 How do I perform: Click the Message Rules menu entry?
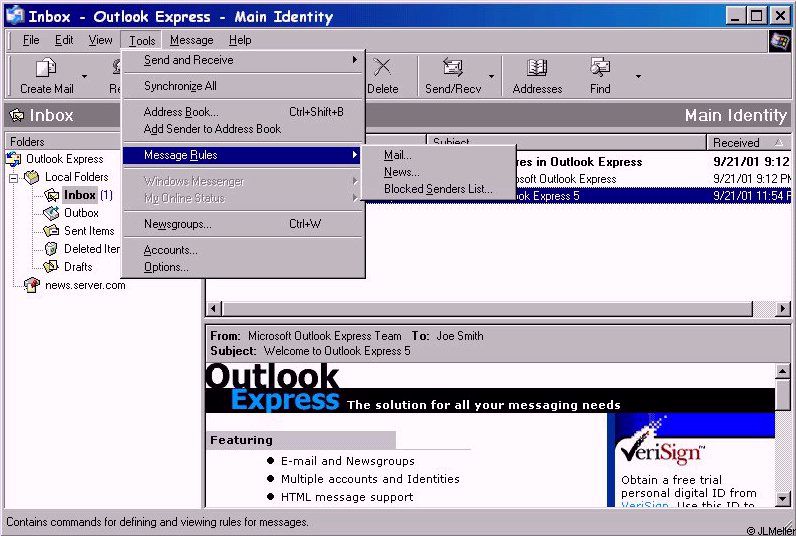pyautogui.click(x=242, y=155)
